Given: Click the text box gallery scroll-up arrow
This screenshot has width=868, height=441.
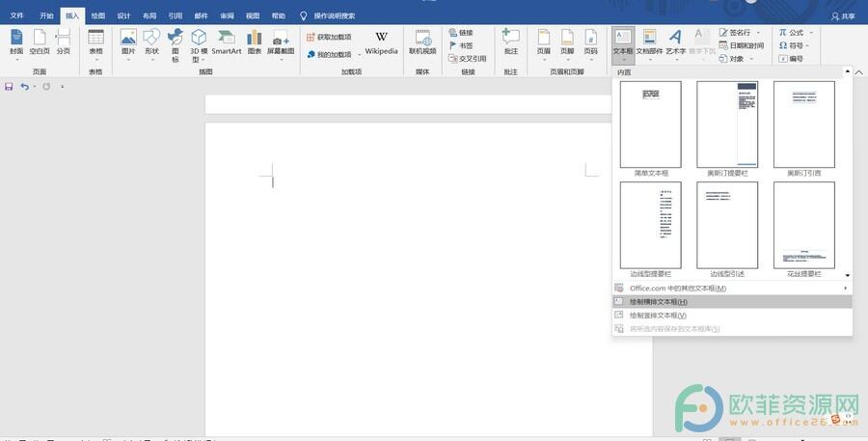Looking at the screenshot, I should 848,71.
